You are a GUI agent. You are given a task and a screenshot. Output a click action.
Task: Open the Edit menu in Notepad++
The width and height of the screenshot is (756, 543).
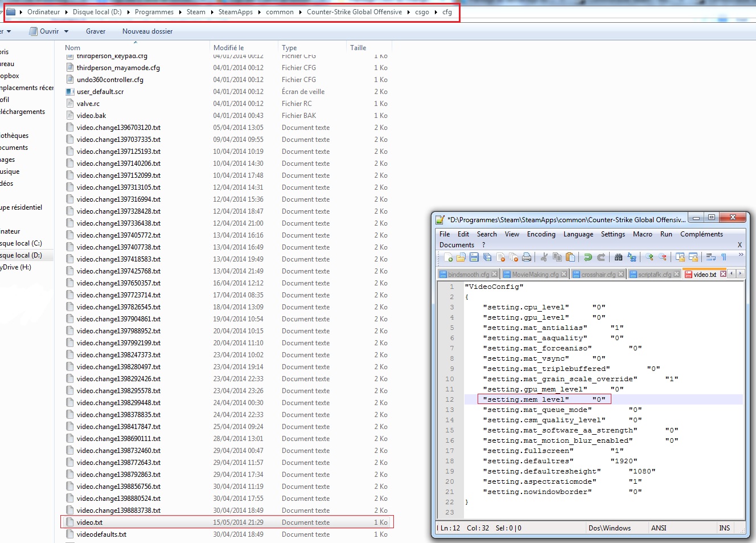point(463,234)
